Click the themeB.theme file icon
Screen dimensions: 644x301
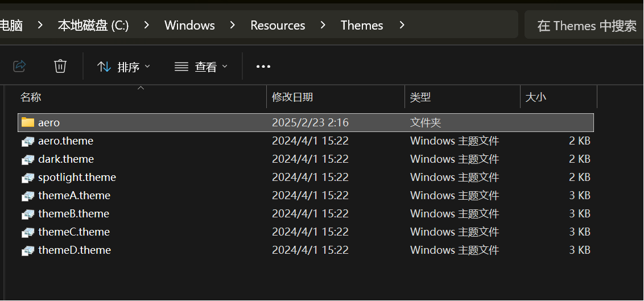point(27,214)
